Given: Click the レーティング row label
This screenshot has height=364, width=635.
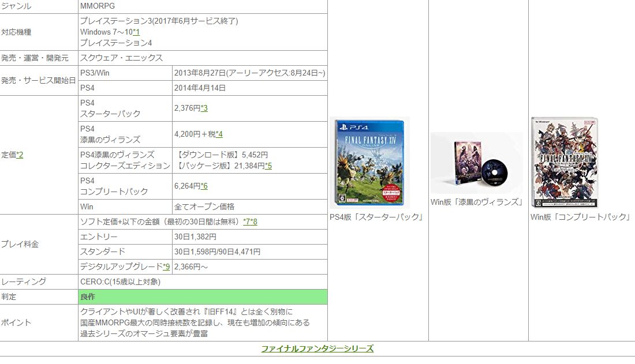Looking at the screenshot, I should 24,282.
